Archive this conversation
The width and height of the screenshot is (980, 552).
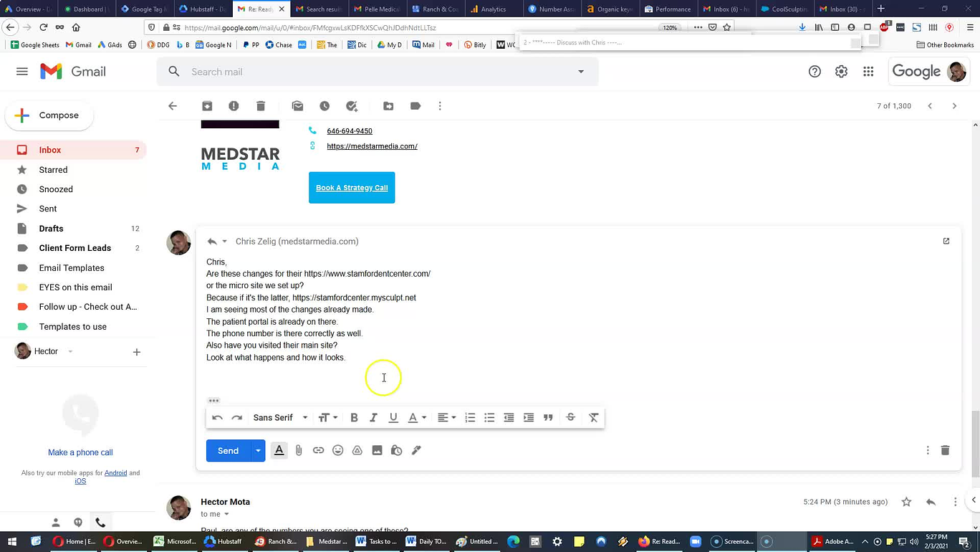pos(207,106)
